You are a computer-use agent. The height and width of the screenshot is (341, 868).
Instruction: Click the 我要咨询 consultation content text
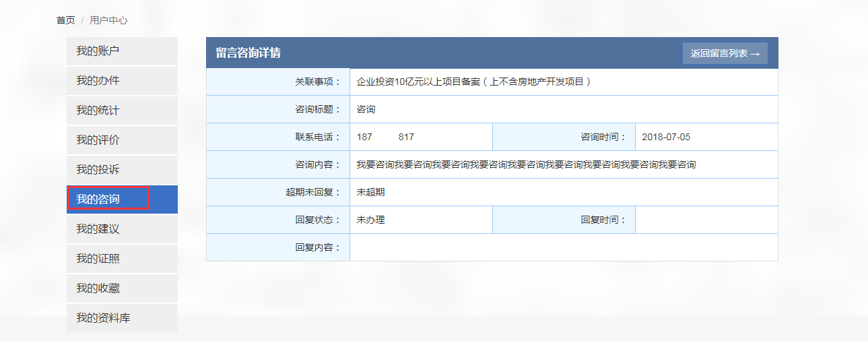click(x=526, y=164)
